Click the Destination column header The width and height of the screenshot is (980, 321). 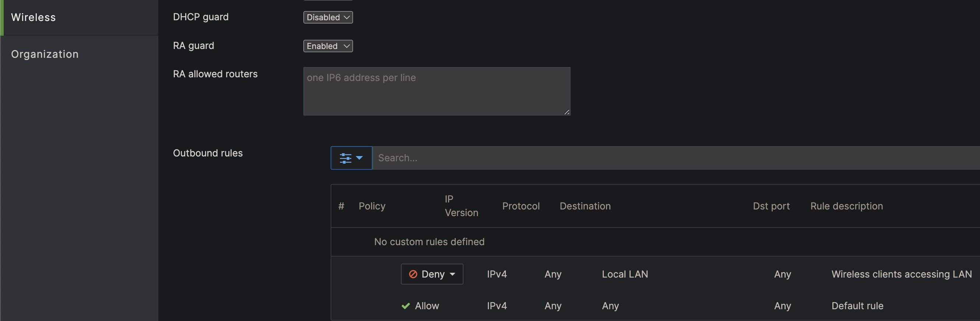pyautogui.click(x=585, y=206)
